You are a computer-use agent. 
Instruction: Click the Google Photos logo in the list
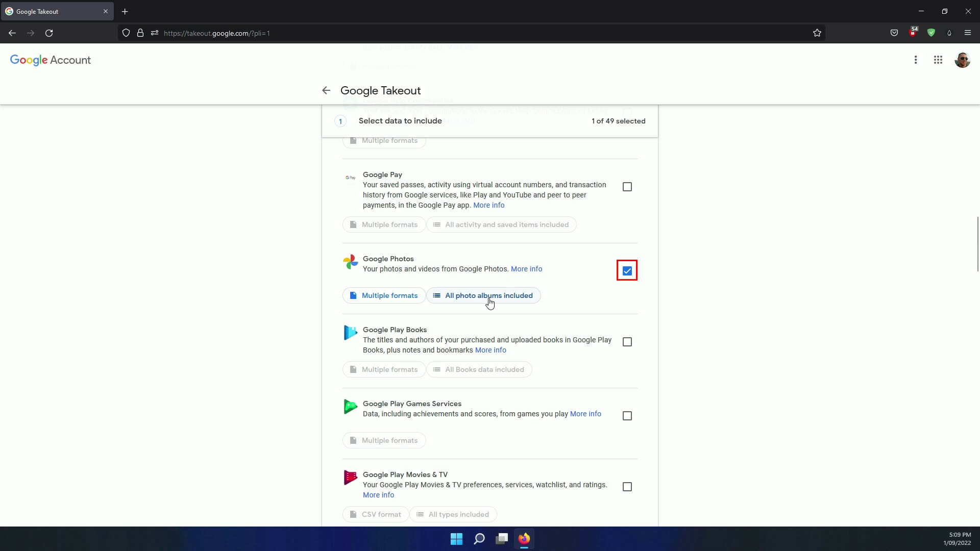(351, 262)
